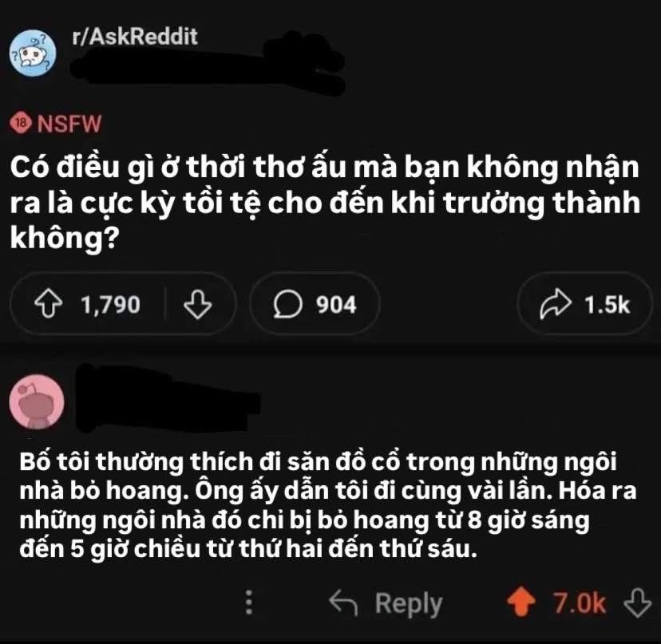This screenshot has width=661, height=644.
Task: Click the 1,790 vote count
Action: [110, 305]
